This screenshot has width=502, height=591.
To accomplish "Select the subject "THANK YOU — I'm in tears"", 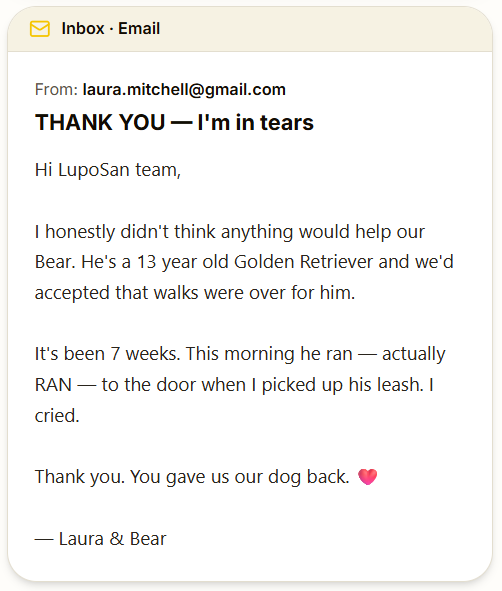I will 174,122.
